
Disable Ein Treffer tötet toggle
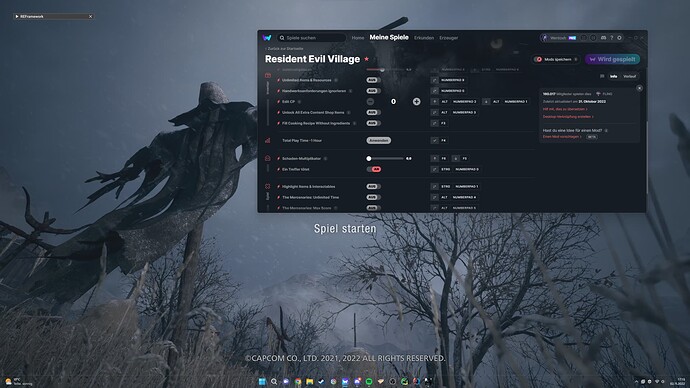tap(373, 169)
